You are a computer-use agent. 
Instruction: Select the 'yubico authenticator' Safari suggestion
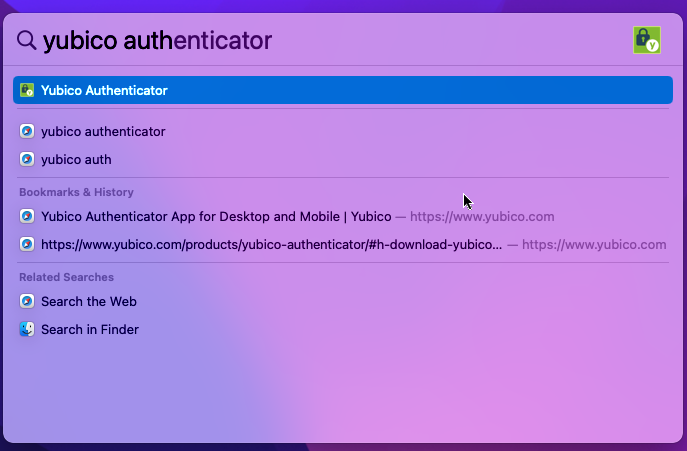click(x=343, y=131)
